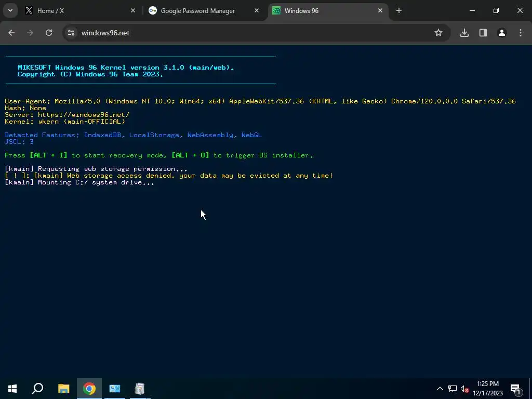Click the 'Server: https://windows96.net/' line
This screenshot has width=532, height=399.
67,115
